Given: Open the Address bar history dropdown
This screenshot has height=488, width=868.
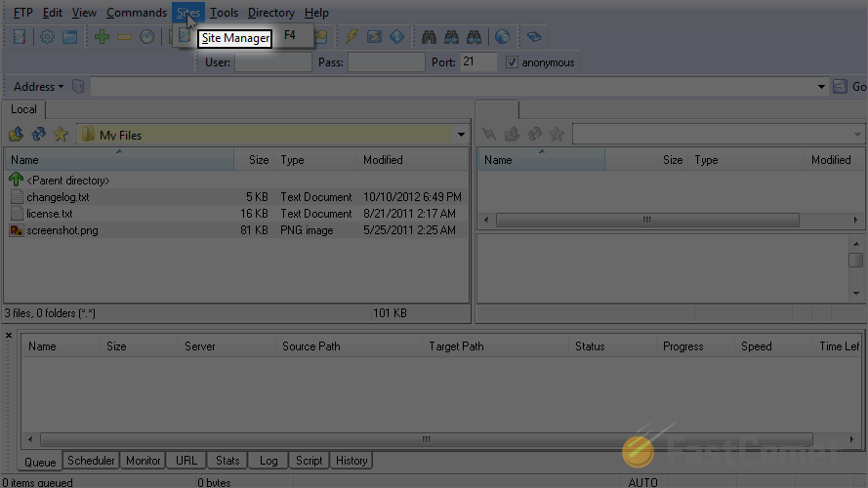Looking at the screenshot, I should 821,87.
